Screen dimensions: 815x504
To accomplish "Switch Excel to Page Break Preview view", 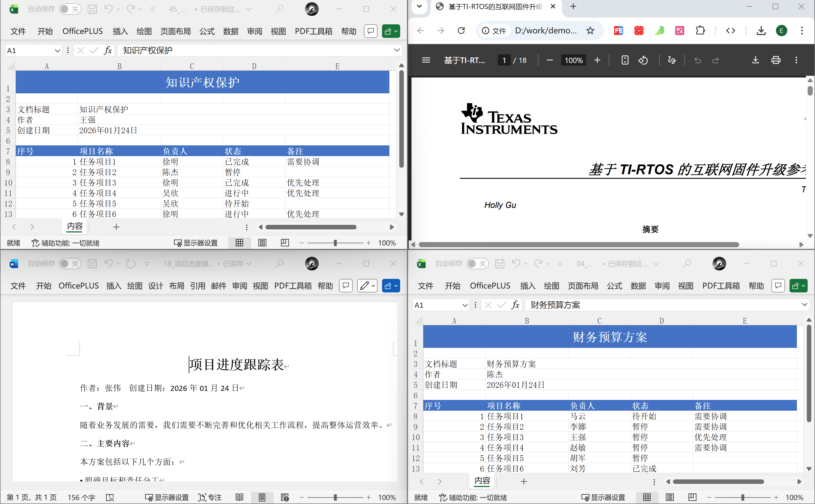I will [x=284, y=243].
